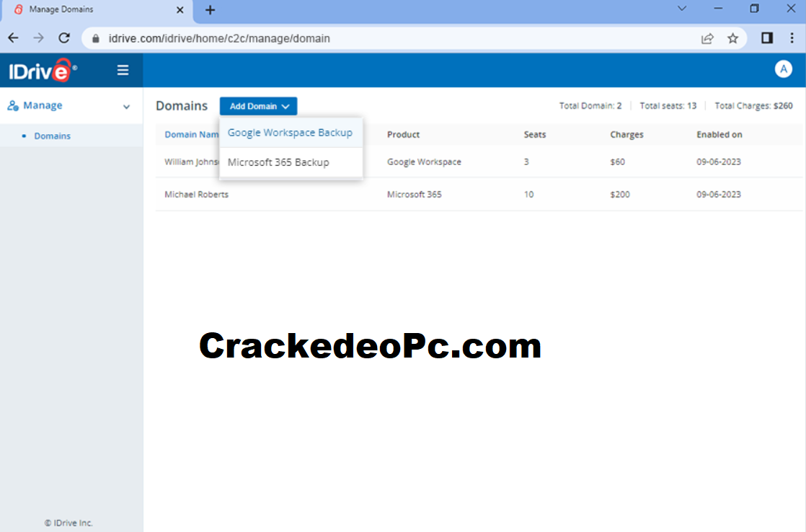This screenshot has height=532, width=806.
Task: Sort by Domain Name column header
Action: pos(191,135)
